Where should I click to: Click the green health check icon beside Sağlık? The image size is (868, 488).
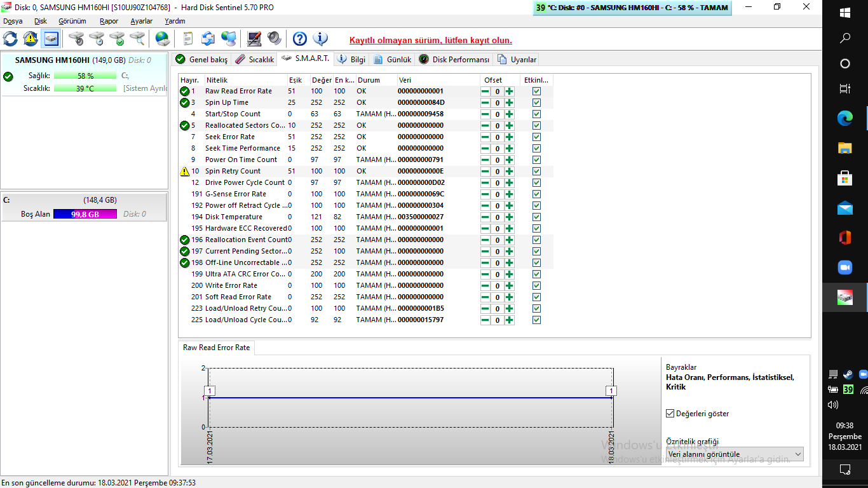pyautogui.click(x=8, y=76)
